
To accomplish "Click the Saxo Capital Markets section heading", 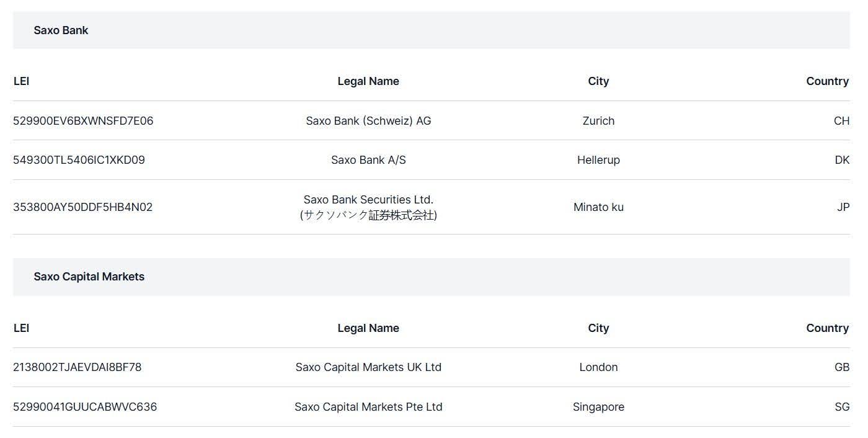I will click(89, 277).
